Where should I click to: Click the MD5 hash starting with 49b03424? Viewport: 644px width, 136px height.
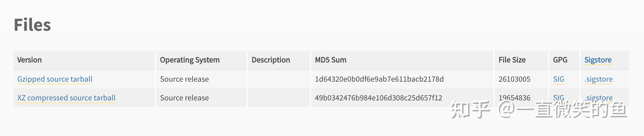(x=378, y=98)
